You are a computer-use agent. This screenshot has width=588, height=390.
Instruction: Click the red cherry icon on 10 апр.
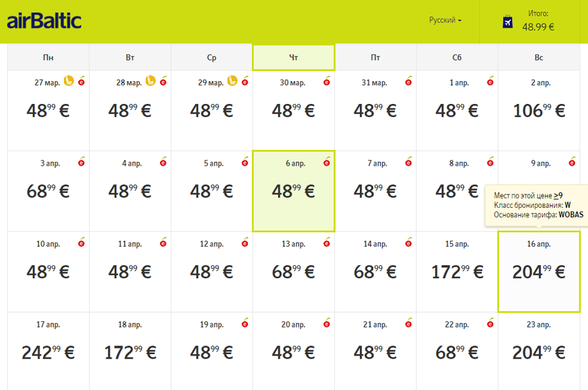click(x=82, y=242)
